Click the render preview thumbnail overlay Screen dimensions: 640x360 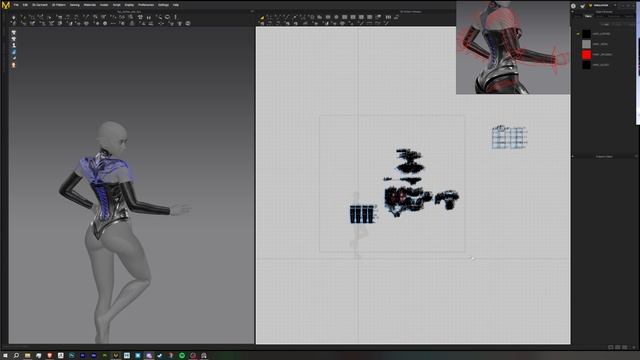[513, 47]
